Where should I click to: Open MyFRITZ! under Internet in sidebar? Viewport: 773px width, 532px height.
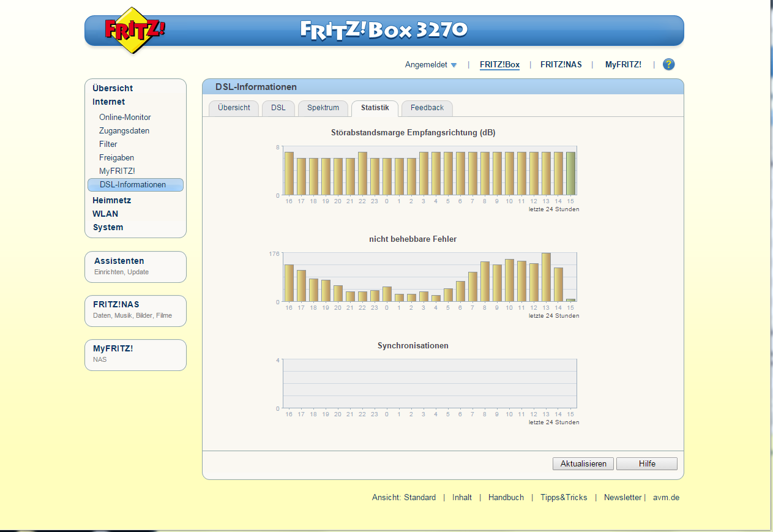117,171
